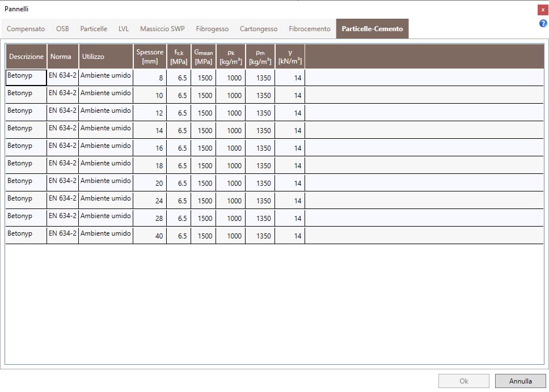
Task: Select Ambiente umido cell in 12 mm row
Action: click(x=106, y=113)
